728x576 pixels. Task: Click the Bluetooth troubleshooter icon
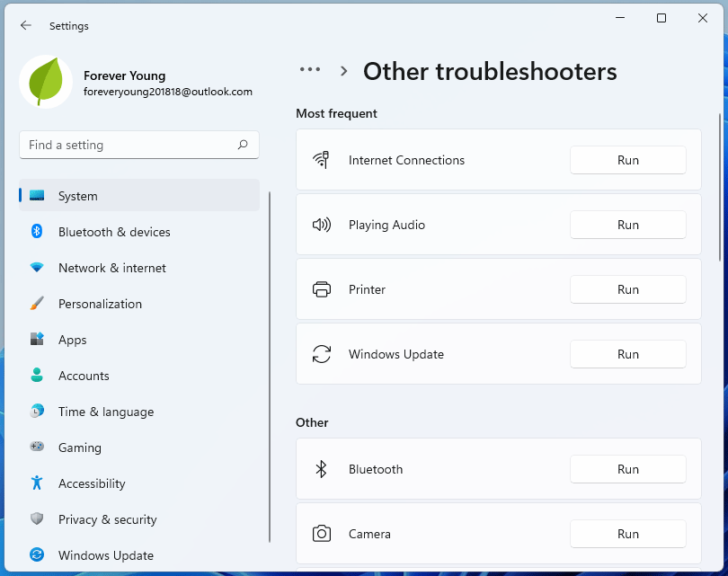[321, 469]
